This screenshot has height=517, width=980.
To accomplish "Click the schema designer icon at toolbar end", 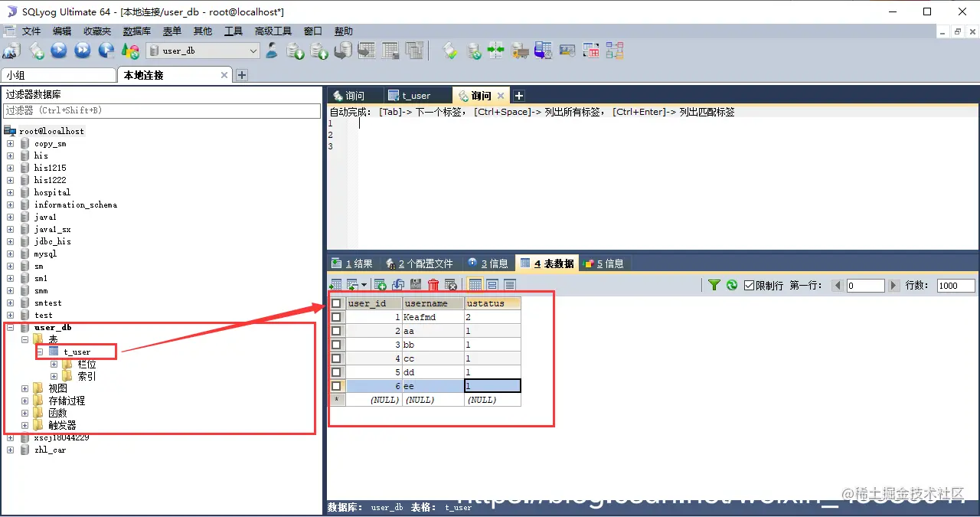I will [615, 51].
